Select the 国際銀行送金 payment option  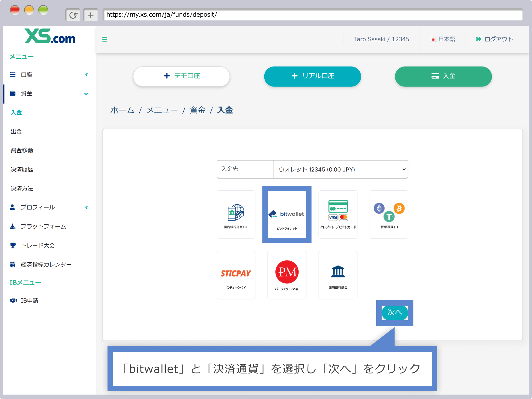tap(338, 275)
